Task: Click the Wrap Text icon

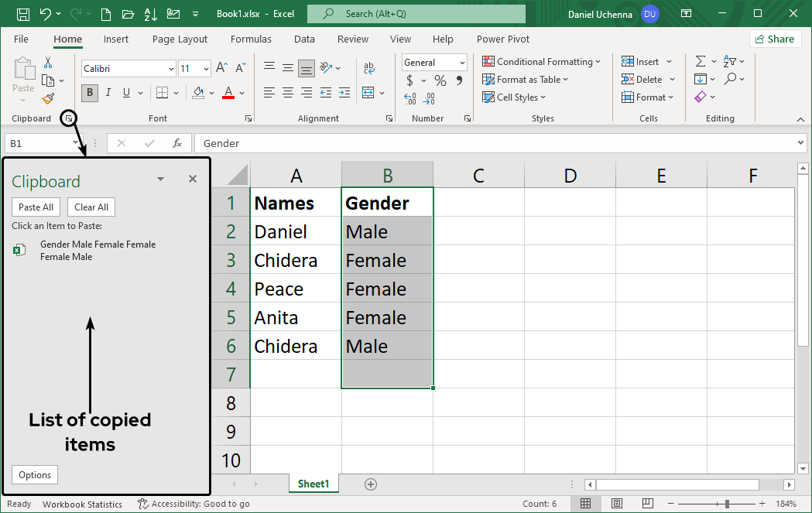Action: pyautogui.click(x=369, y=68)
